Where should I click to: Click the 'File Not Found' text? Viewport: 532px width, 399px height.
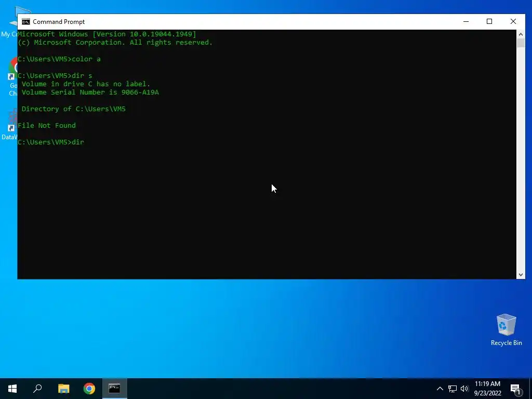click(x=47, y=126)
